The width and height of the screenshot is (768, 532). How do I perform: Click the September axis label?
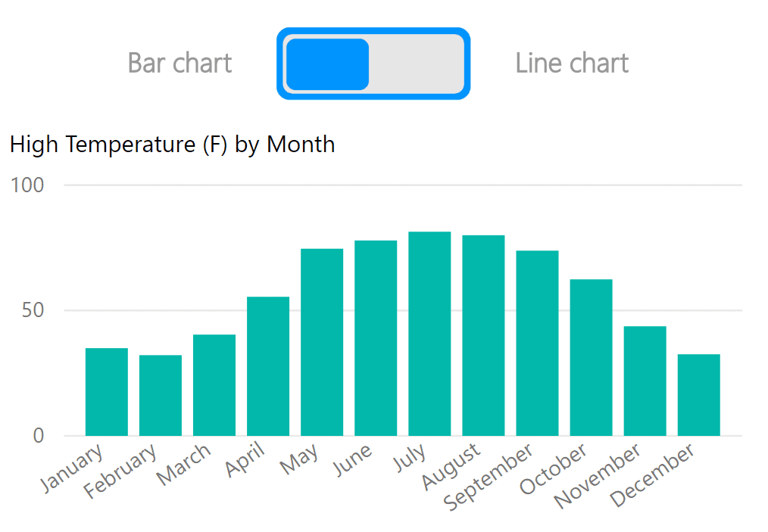click(488, 477)
